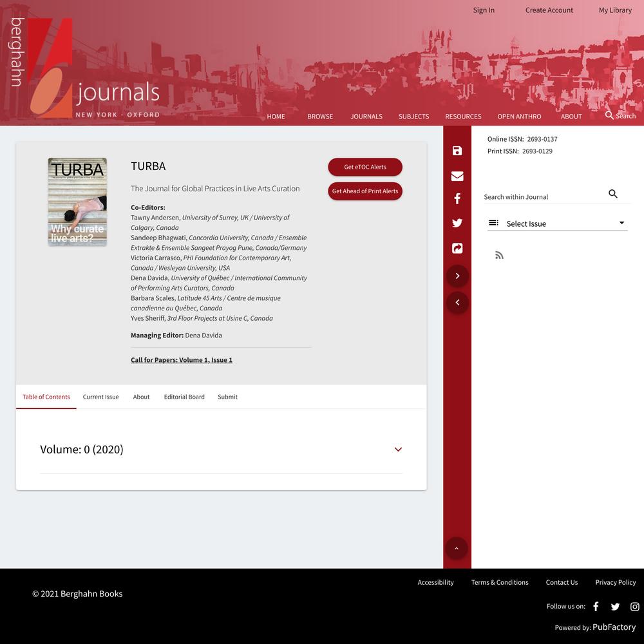
Task: Switch to Current Issue tab
Action: pyautogui.click(x=100, y=397)
